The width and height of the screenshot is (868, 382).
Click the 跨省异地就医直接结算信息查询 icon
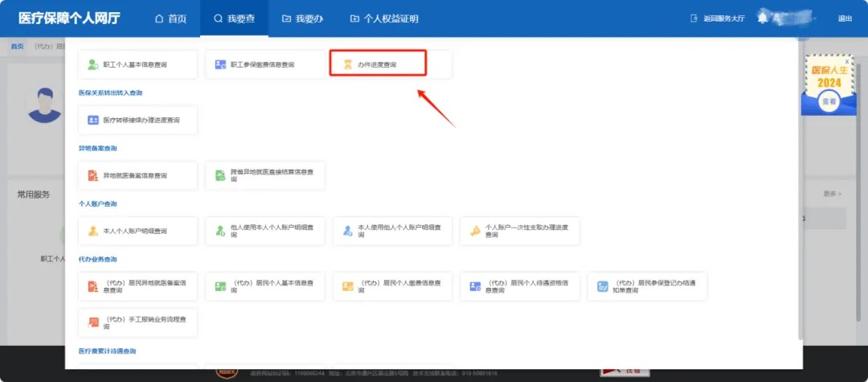[x=220, y=175]
